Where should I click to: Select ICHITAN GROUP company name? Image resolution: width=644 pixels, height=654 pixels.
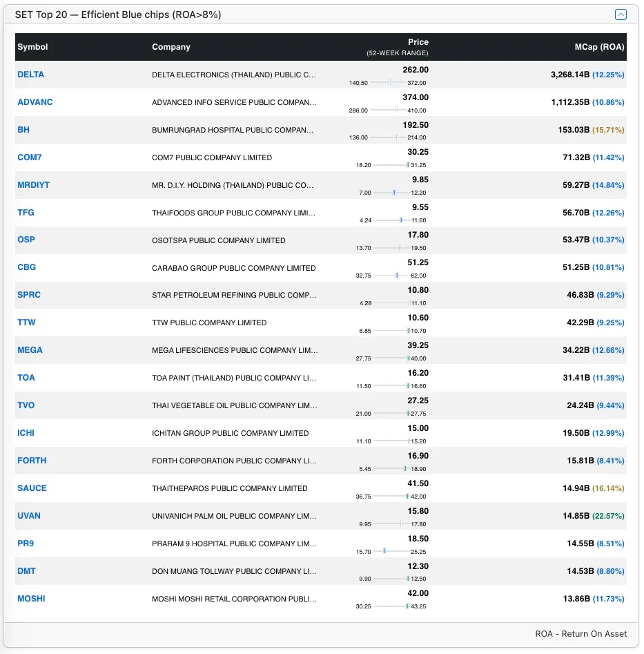[230, 433]
